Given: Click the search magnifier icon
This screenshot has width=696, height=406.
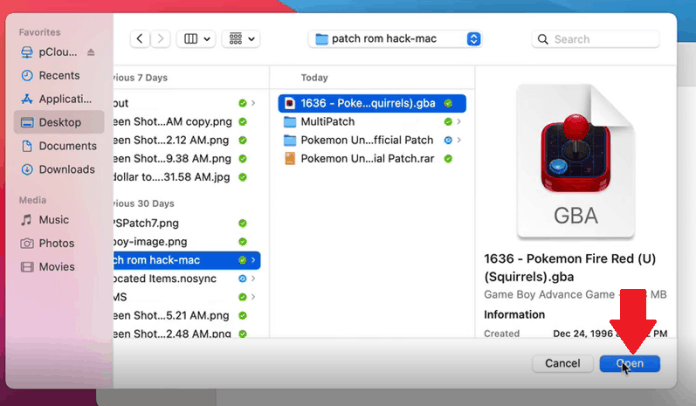Looking at the screenshot, I should (x=543, y=39).
